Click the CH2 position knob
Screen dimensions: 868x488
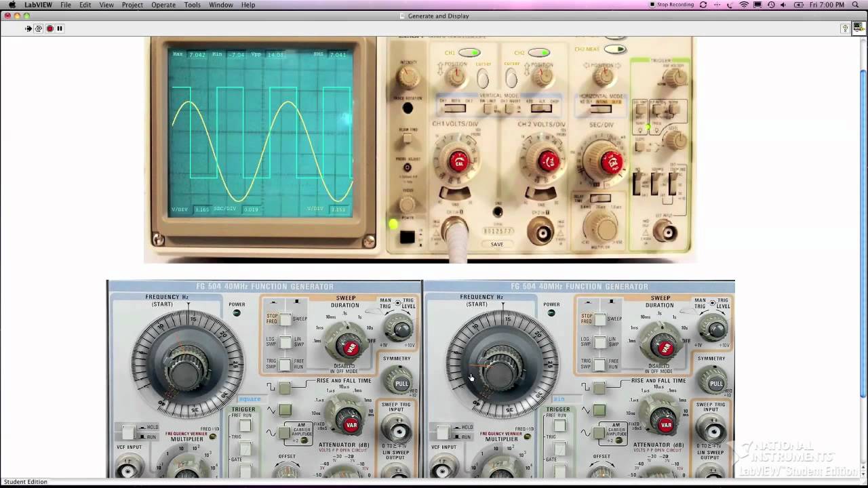542,77
